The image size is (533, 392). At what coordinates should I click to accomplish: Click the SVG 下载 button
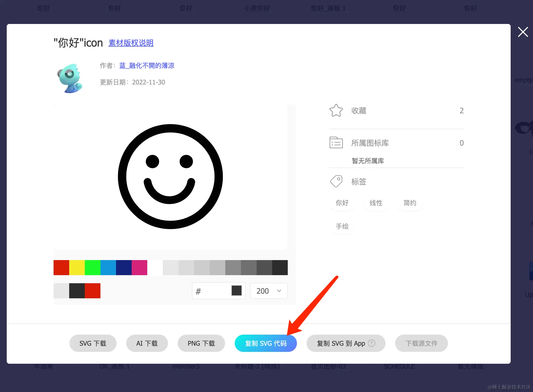[93, 343]
